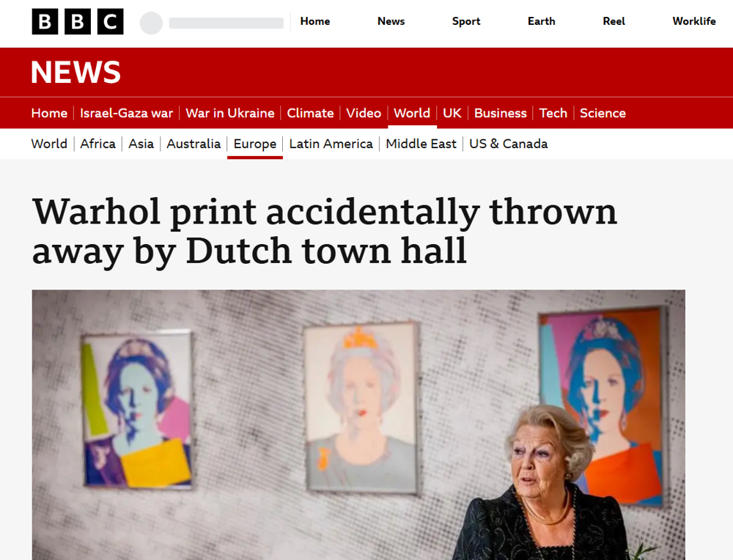Open the Climate news tab
Viewport: 733px width, 560px height.
[310, 113]
